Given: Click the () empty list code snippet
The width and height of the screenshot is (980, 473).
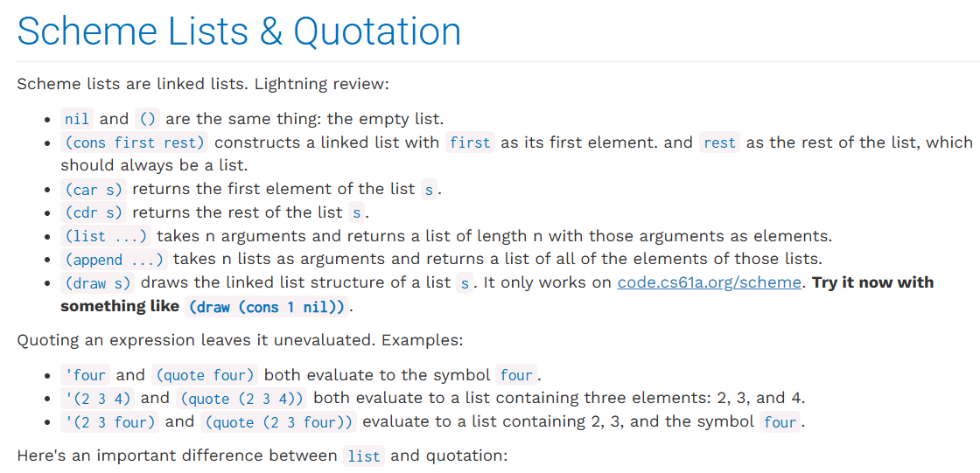Looking at the screenshot, I should (147, 119).
